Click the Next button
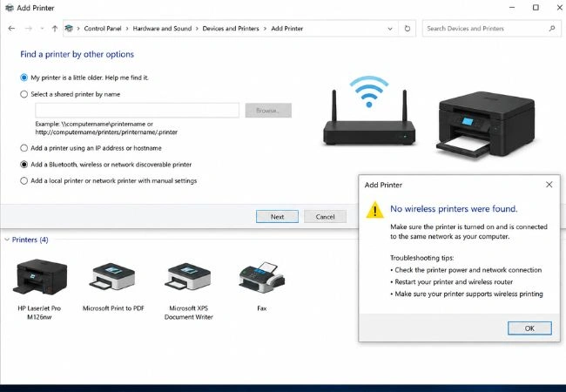This screenshot has width=566, height=392. point(277,217)
